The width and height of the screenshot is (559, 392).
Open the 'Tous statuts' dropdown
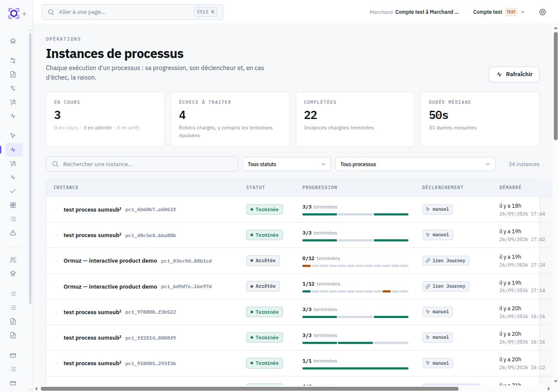click(x=287, y=164)
